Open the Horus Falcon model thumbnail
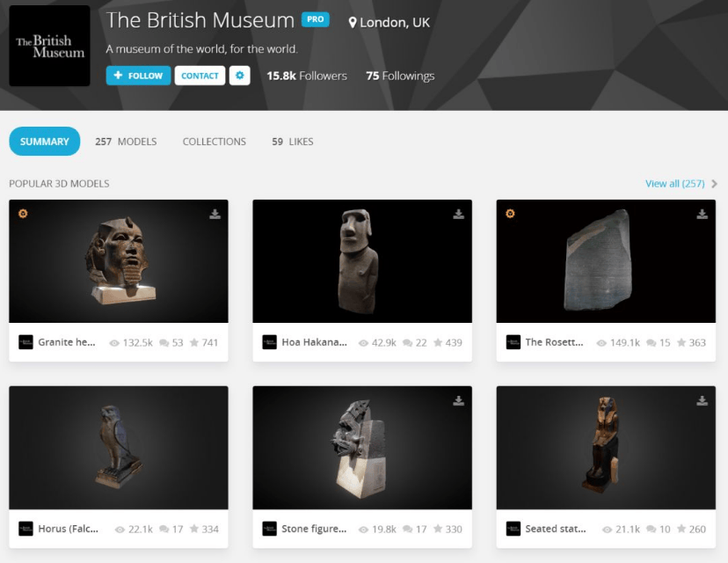The height and width of the screenshot is (563, 728). pos(119,448)
